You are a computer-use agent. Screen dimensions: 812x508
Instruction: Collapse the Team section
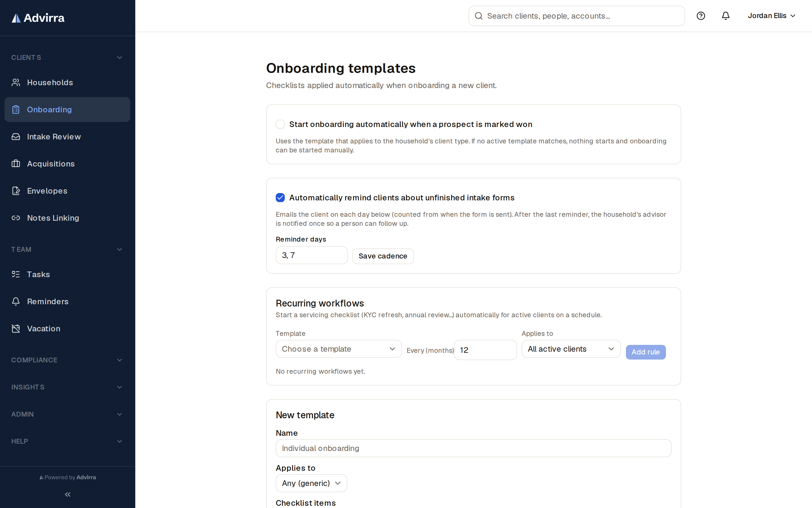pyautogui.click(x=67, y=249)
